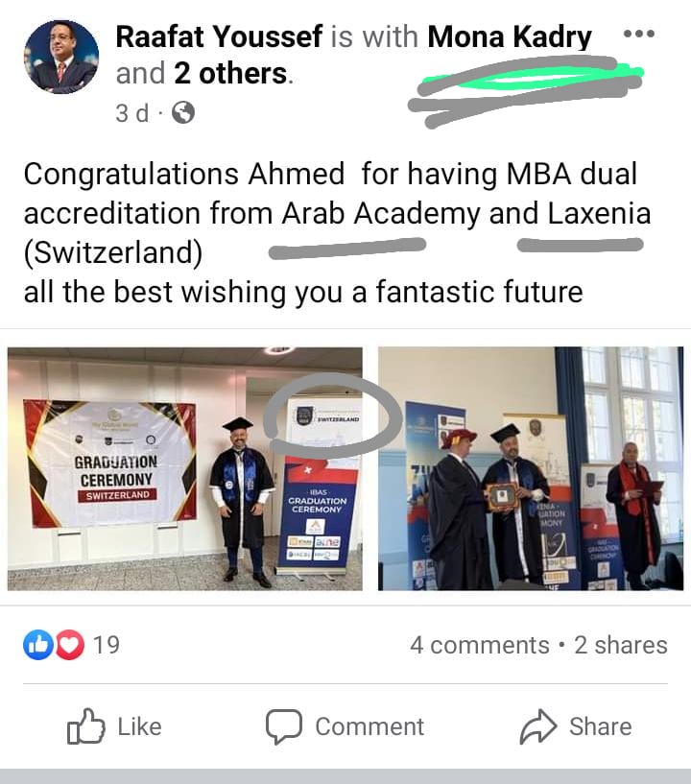Click the share arrow icon
This screenshot has height=784, width=691.
[x=538, y=726]
